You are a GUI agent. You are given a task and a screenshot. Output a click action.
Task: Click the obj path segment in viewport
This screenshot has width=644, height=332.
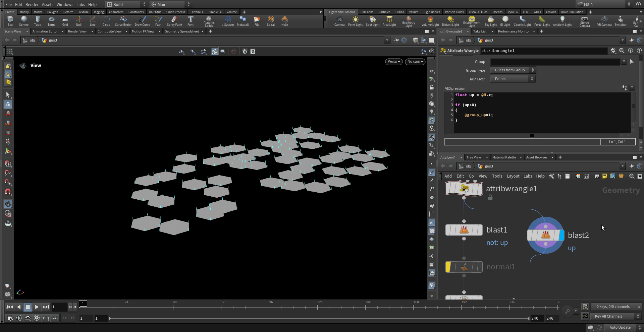click(x=32, y=40)
